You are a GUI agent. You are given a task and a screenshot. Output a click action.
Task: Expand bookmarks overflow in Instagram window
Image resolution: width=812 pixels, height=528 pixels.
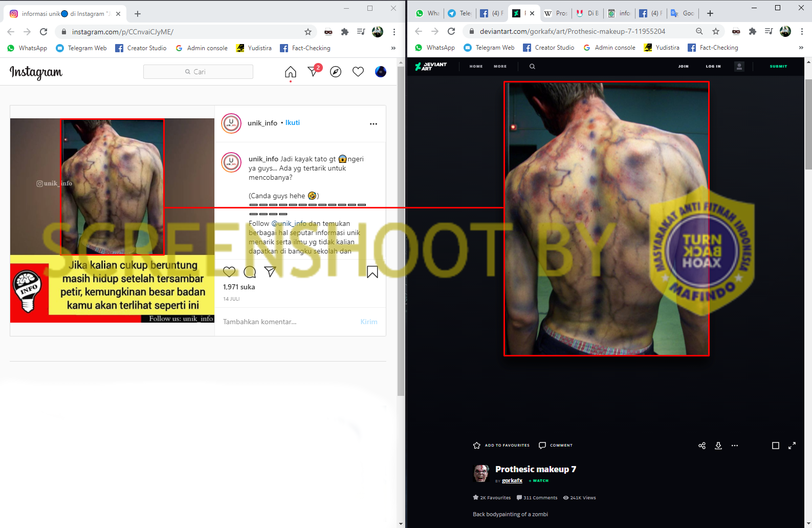[393, 48]
